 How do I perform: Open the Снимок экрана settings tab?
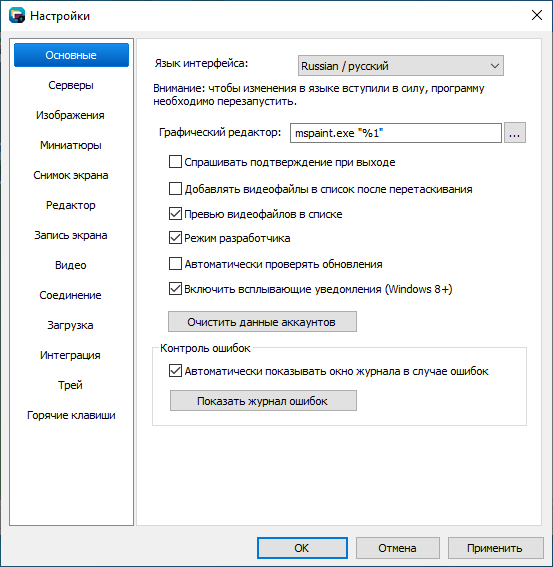click(71, 175)
